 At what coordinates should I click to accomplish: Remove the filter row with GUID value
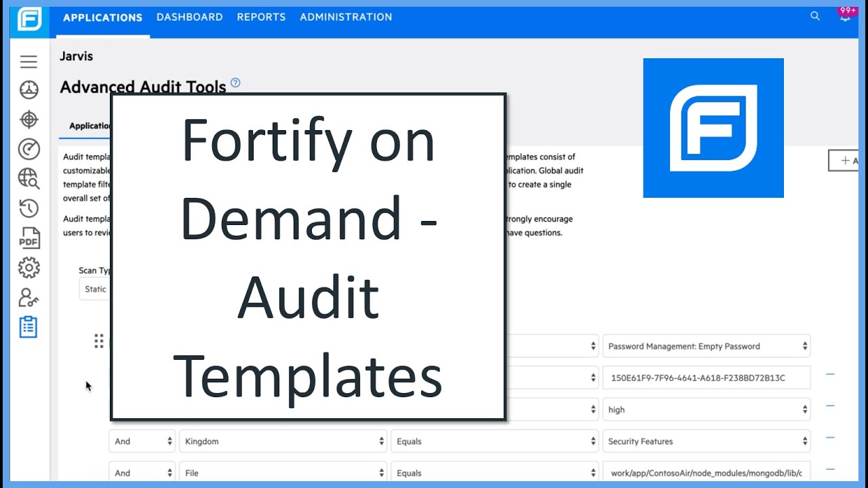click(830, 374)
